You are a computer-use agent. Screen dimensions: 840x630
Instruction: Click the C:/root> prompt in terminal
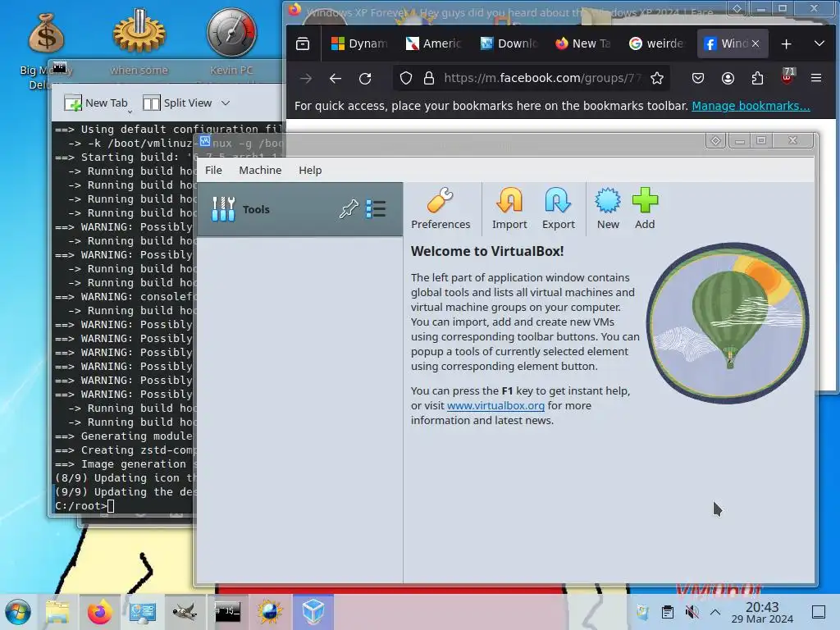(80, 505)
